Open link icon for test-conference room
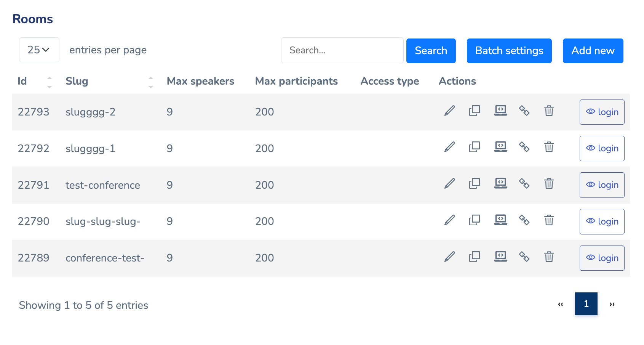Image resolution: width=644 pixels, height=345 pixels. (524, 184)
